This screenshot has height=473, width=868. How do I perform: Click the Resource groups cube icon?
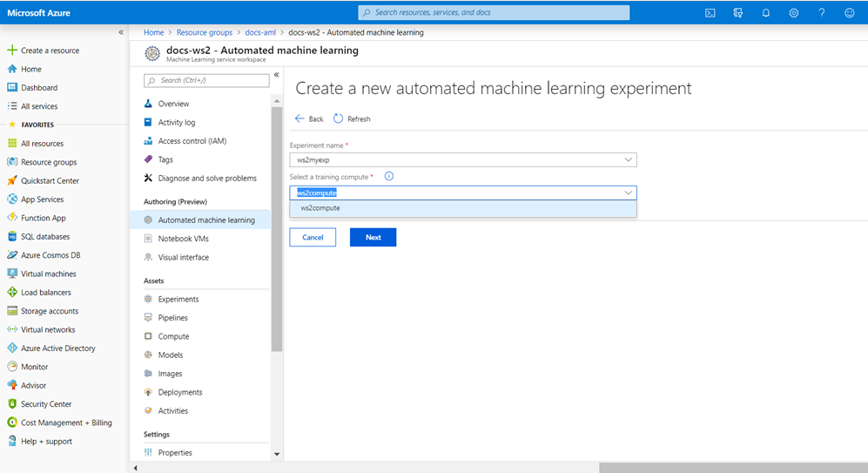coord(12,162)
